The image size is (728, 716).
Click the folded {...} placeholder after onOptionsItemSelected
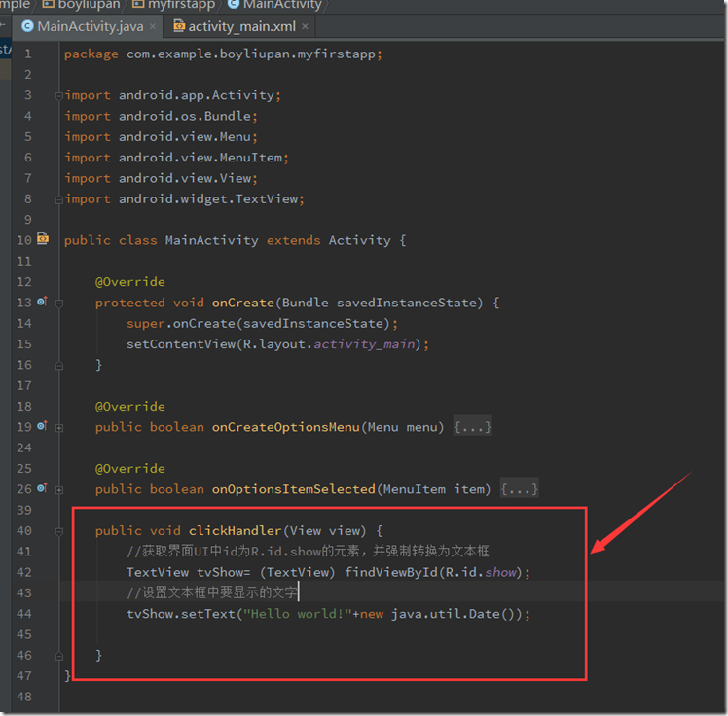519,489
